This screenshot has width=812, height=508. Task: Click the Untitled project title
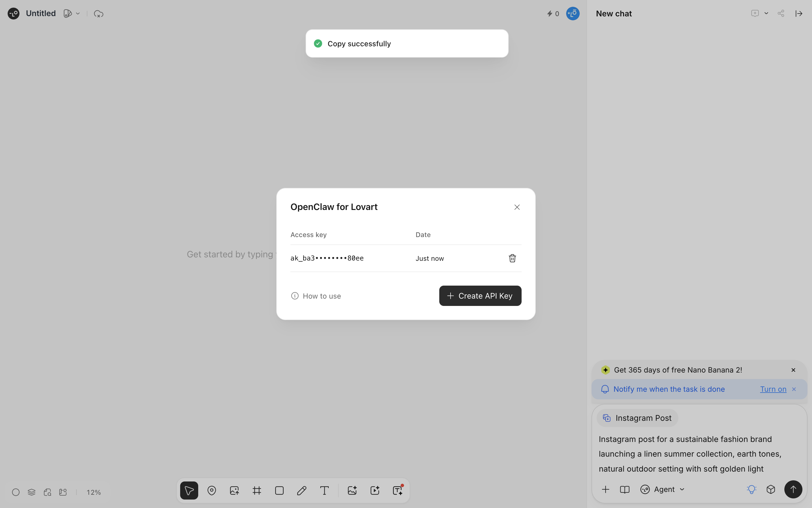41,14
